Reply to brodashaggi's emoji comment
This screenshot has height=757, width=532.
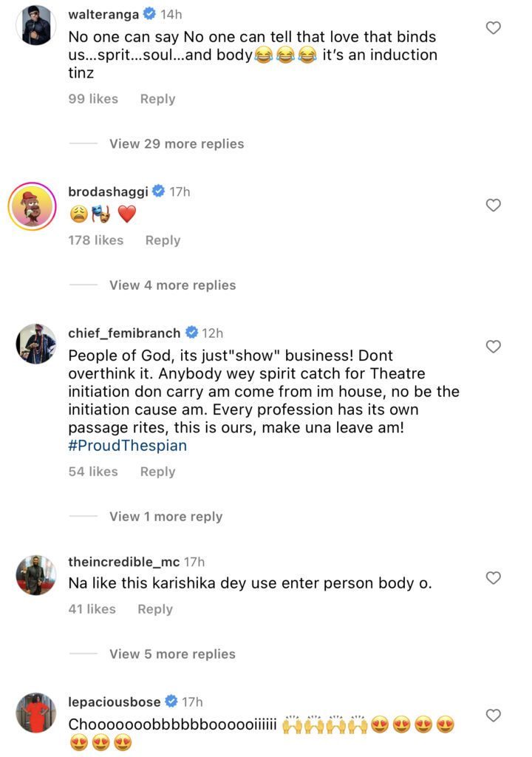[163, 240]
